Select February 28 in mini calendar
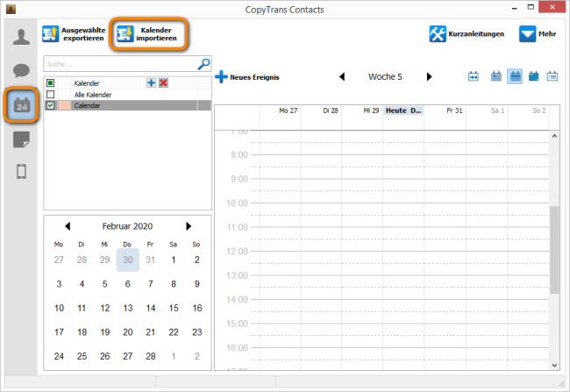 click(151, 356)
